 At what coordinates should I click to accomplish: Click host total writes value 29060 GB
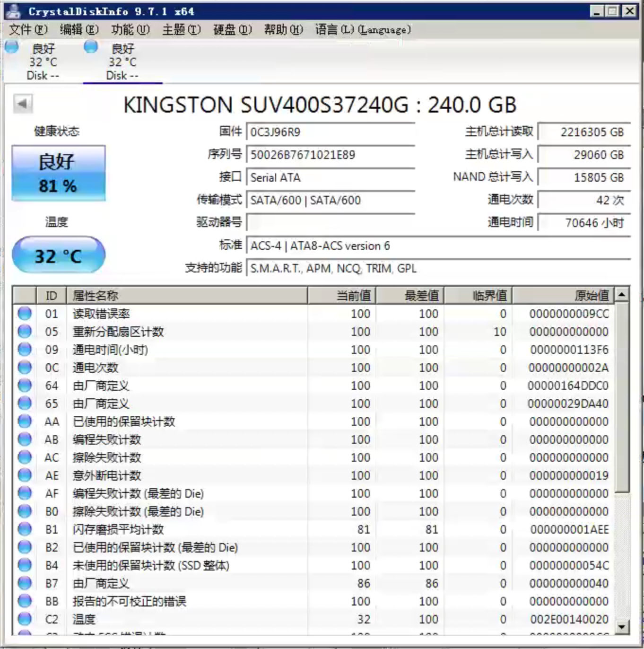(584, 155)
